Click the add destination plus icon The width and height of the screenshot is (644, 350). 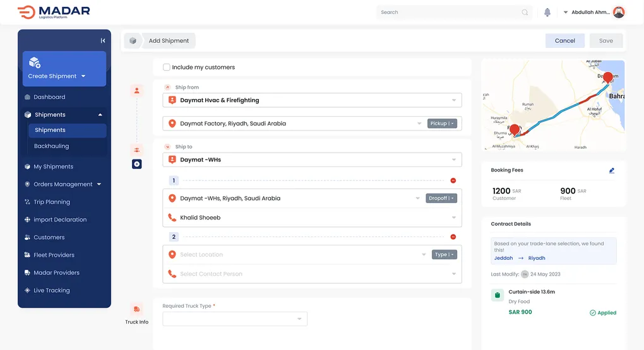[x=137, y=164]
